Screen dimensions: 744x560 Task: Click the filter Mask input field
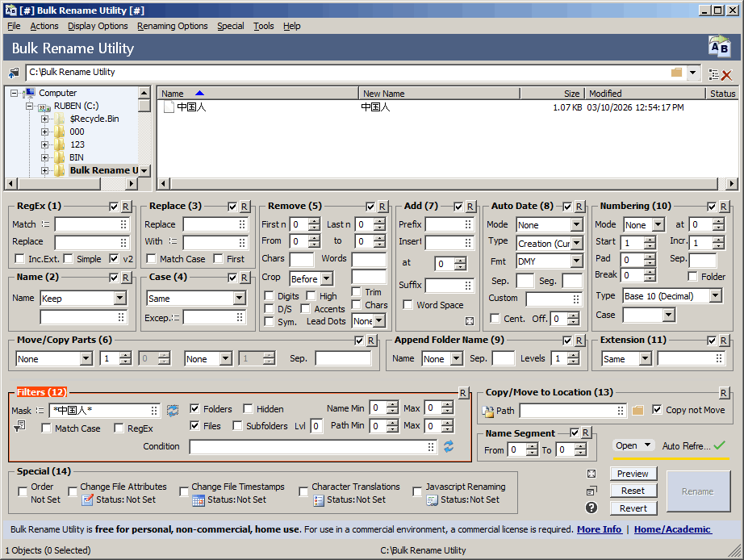105,411
